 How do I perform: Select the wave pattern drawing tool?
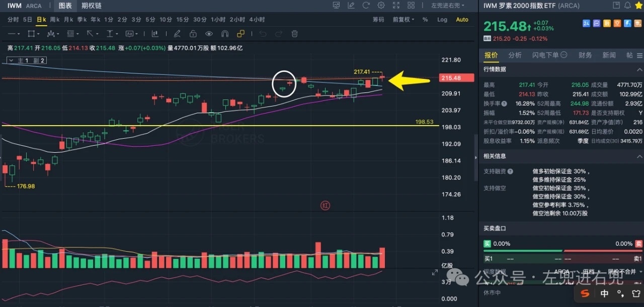(x=50, y=34)
